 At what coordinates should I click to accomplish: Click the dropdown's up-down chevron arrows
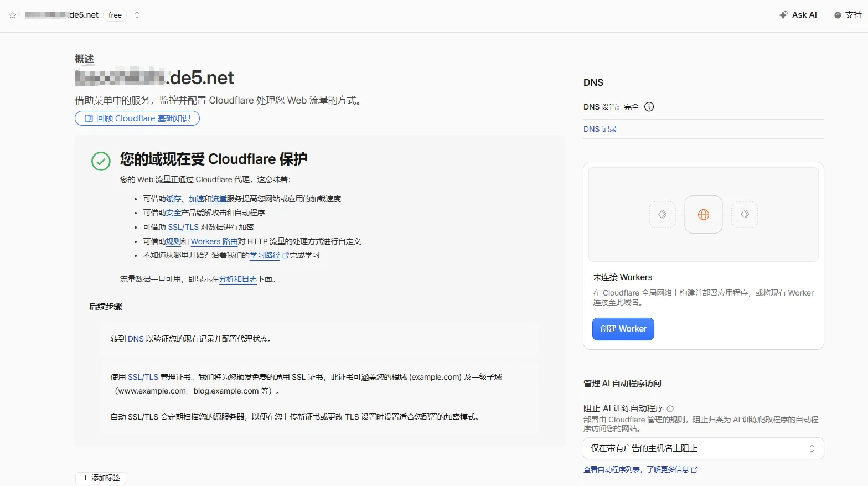812,448
